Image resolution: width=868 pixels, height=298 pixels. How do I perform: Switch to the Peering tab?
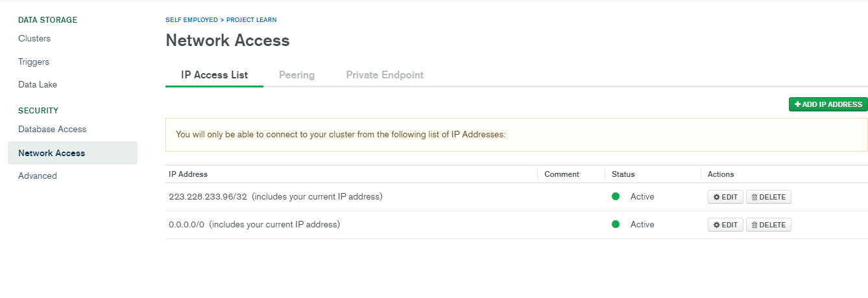[296, 75]
